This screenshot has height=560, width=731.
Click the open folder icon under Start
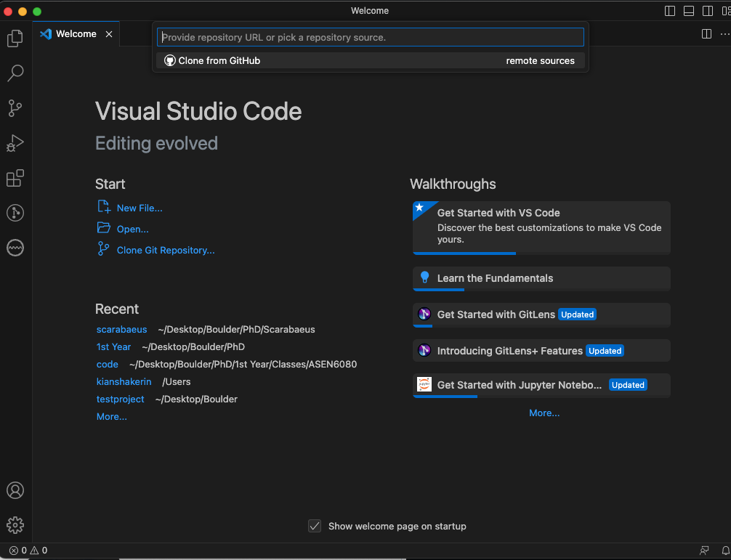click(x=103, y=228)
